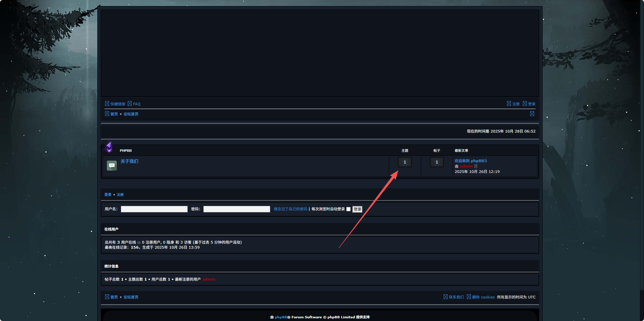Open the 关于我们 forum
The image size is (644, 321).
tap(129, 161)
